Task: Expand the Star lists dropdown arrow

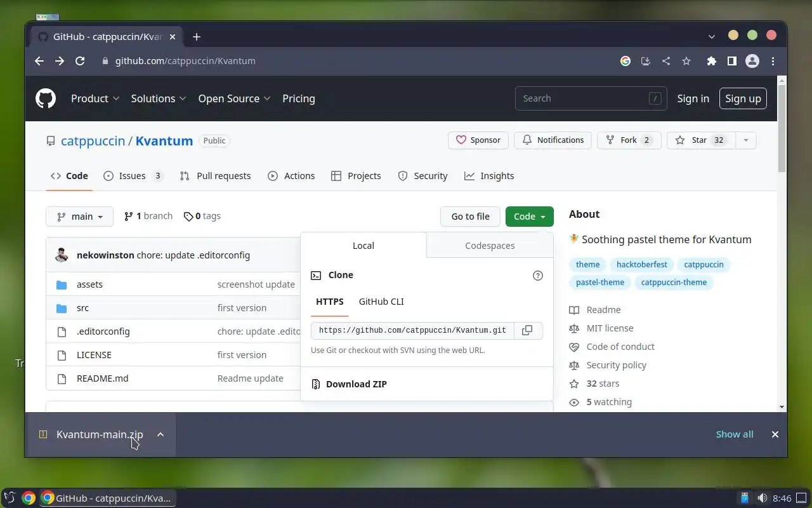Action: [746, 140]
